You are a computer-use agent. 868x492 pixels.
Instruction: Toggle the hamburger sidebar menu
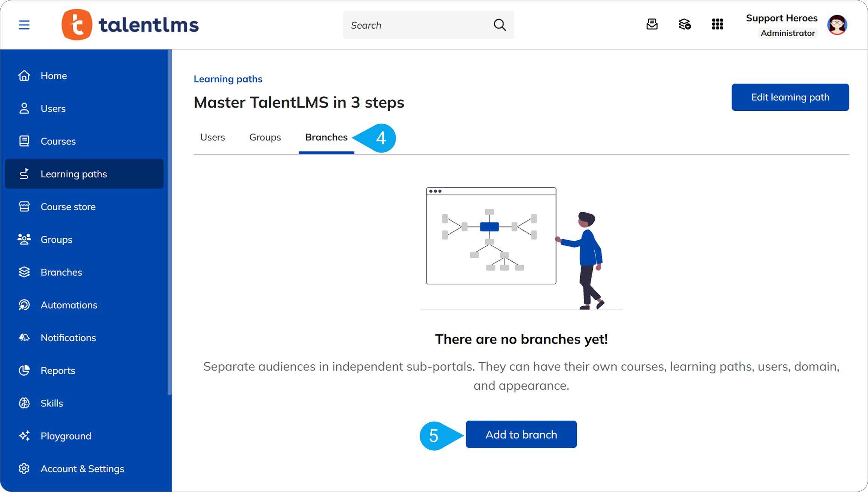(x=24, y=25)
